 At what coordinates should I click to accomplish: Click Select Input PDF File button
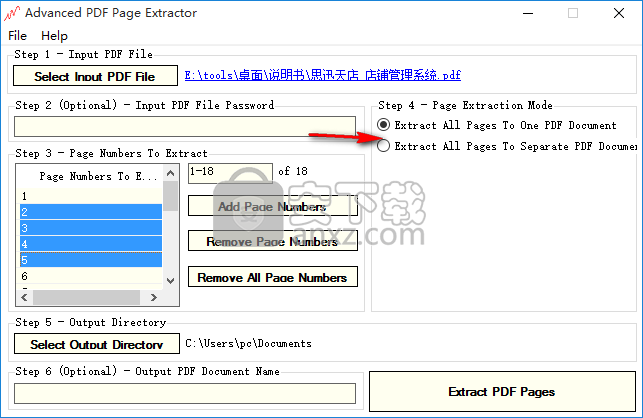tap(95, 76)
